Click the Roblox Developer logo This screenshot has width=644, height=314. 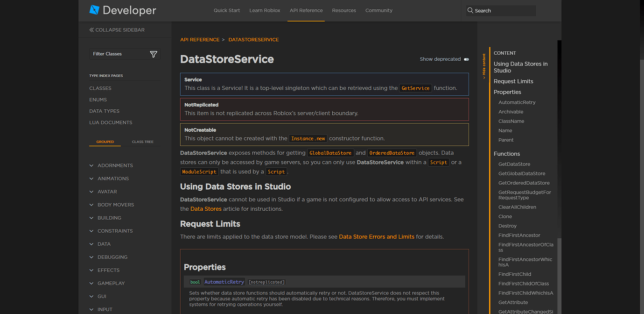122,10
